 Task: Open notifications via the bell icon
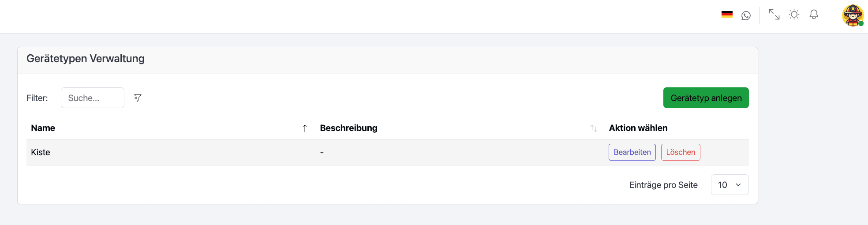pos(814,15)
